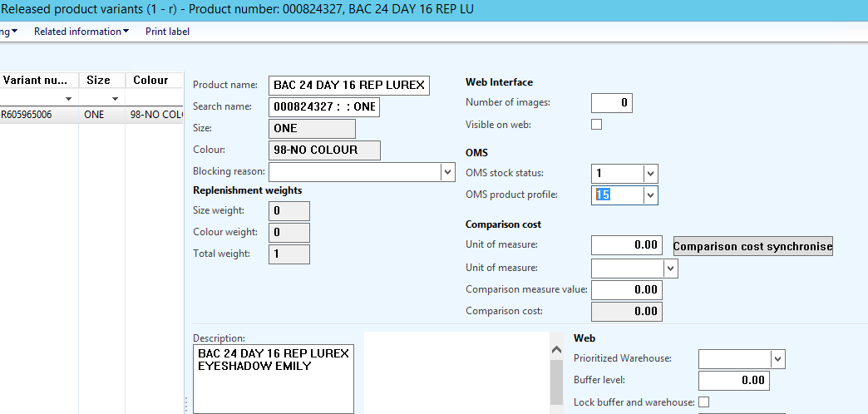The width and height of the screenshot is (868, 414).
Task: Focus the Number of images field
Action: point(611,103)
